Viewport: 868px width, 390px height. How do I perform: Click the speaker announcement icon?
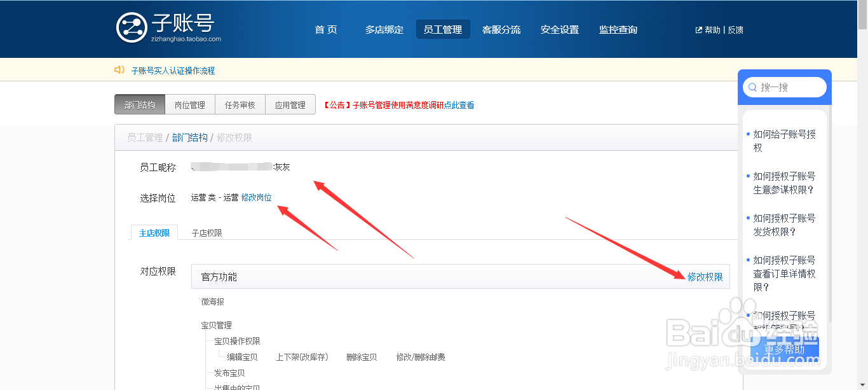click(x=119, y=70)
